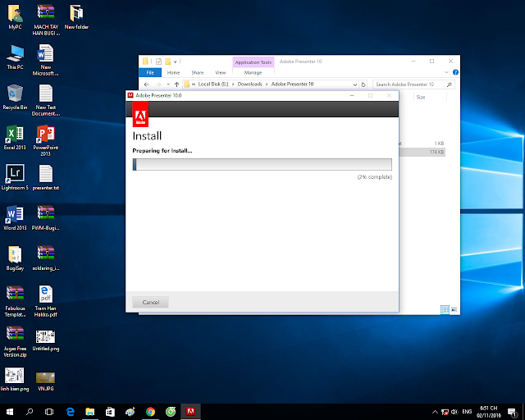
Task: Open Google Chrome from taskbar
Action: [151, 412]
